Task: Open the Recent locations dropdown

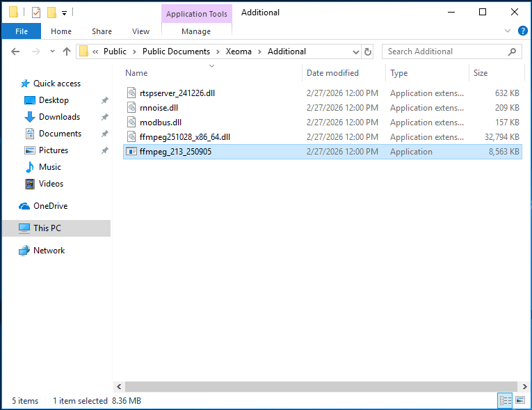Action: click(x=52, y=52)
